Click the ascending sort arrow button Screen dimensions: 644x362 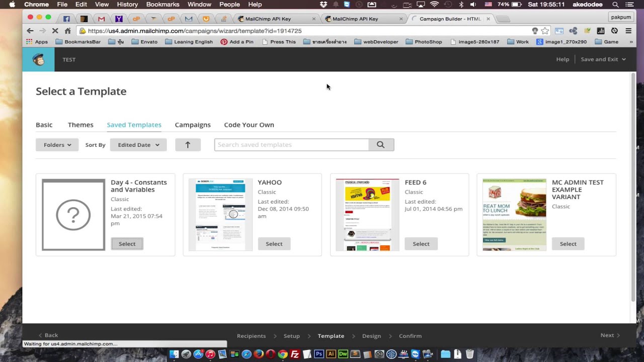click(x=188, y=145)
